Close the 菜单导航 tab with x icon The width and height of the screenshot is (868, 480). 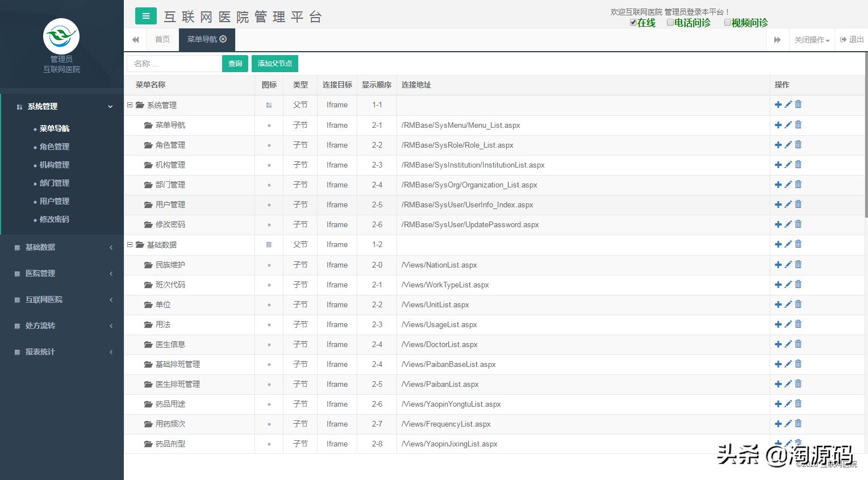pyautogui.click(x=223, y=39)
